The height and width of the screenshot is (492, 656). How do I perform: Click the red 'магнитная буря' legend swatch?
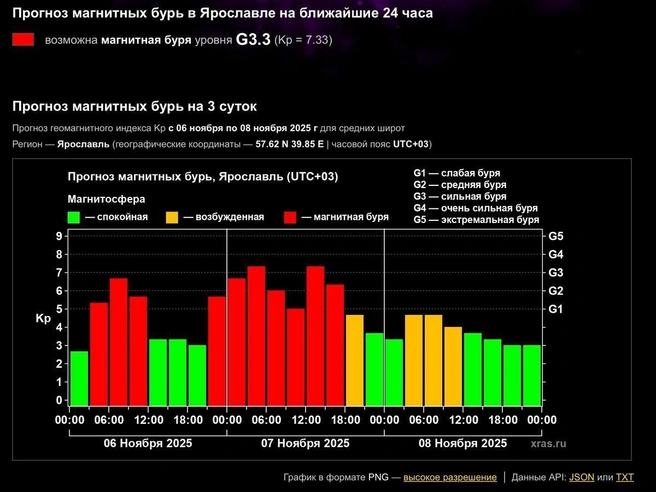tap(290, 217)
